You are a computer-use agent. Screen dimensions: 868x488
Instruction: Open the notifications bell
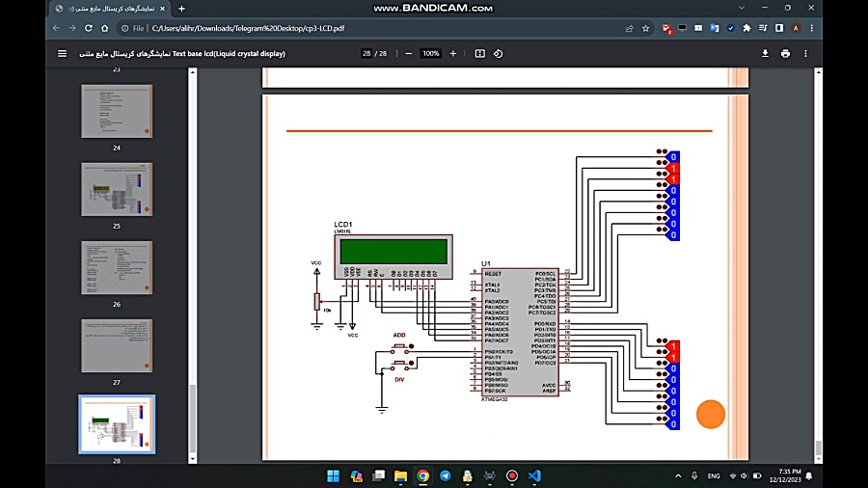(809, 475)
